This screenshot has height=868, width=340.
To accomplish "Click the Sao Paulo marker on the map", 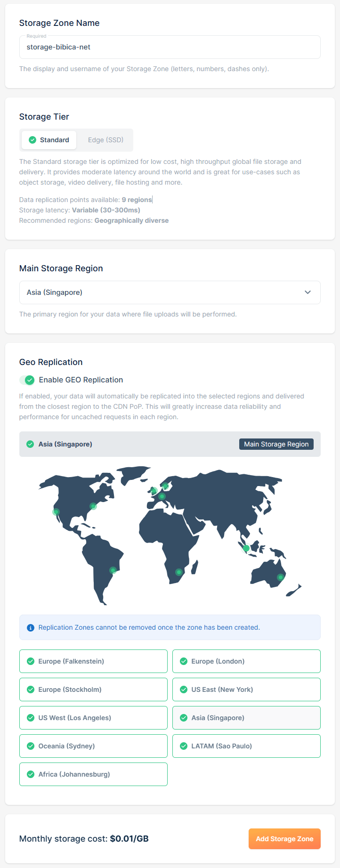I will point(113,570).
